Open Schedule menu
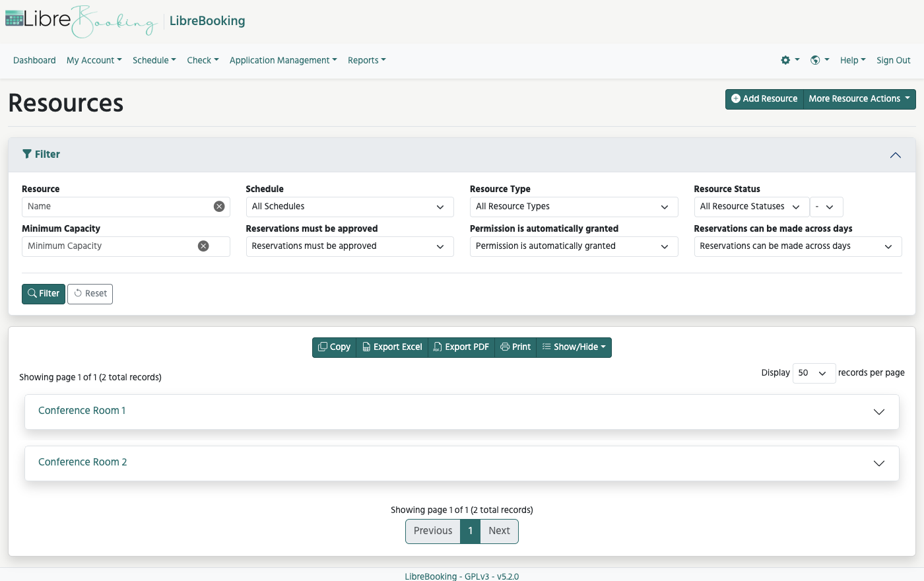924x581 pixels. tap(154, 60)
